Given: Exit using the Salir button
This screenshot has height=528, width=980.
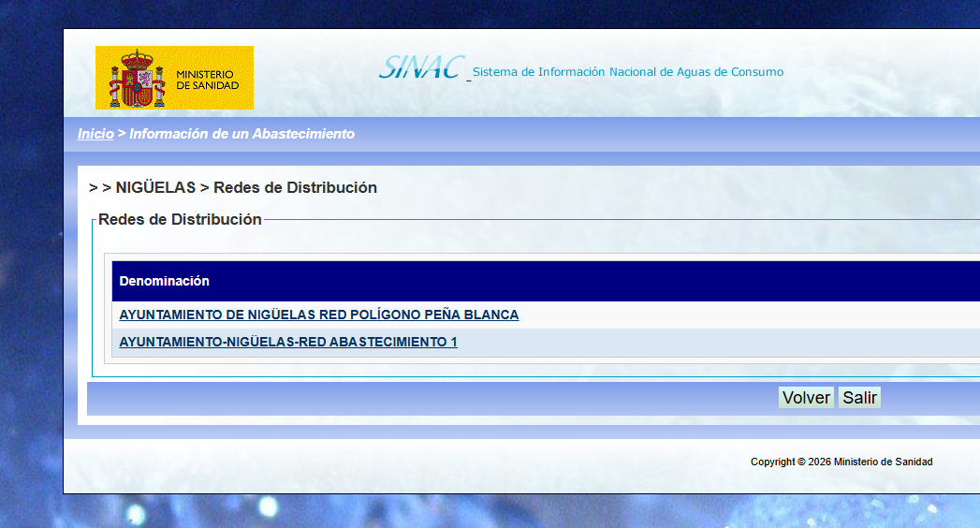Looking at the screenshot, I should pos(860,398).
